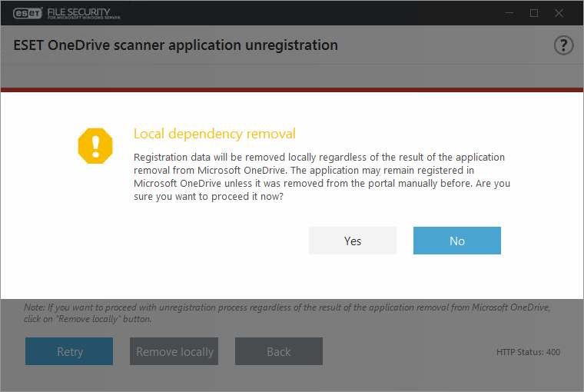Click the italic Note text about unregistration
Image resolution: width=584 pixels, height=392 pixels.
287,312
